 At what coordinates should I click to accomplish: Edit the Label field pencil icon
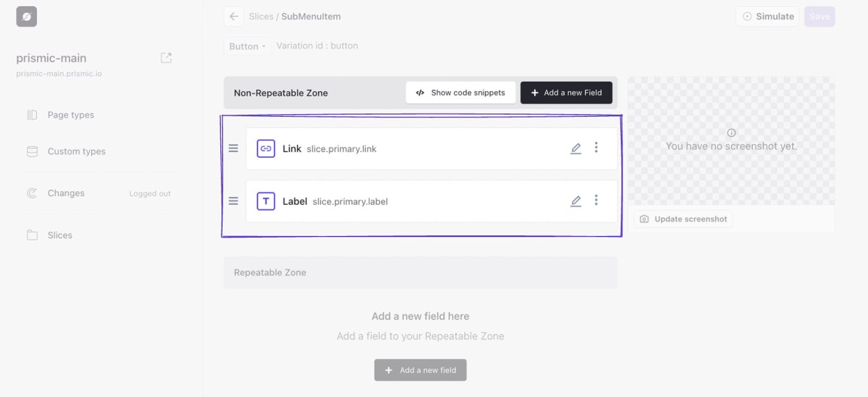click(575, 201)
